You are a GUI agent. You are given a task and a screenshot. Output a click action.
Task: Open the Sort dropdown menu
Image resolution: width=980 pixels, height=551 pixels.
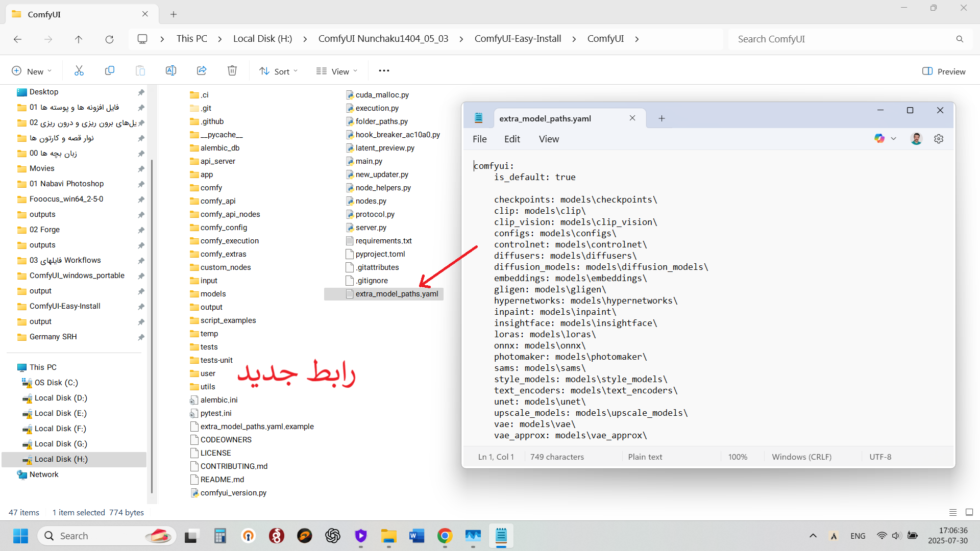click(x=278, y=71)
